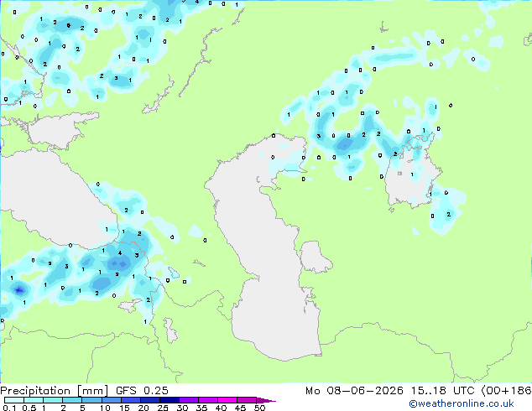
Task: Select the 25–30 mm navy swatch
Action: tap(169, 400)
